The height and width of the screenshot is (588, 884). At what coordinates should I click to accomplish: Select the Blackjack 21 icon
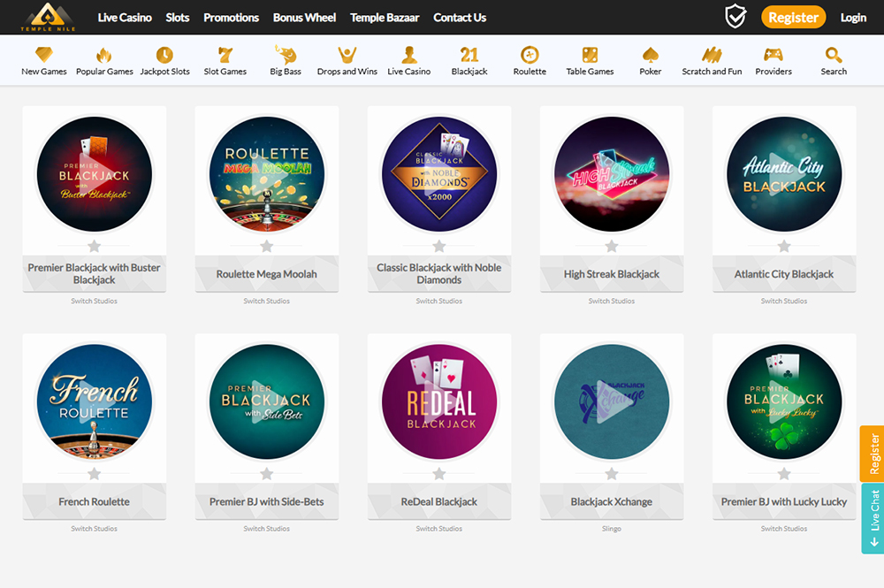coord(469,55)
